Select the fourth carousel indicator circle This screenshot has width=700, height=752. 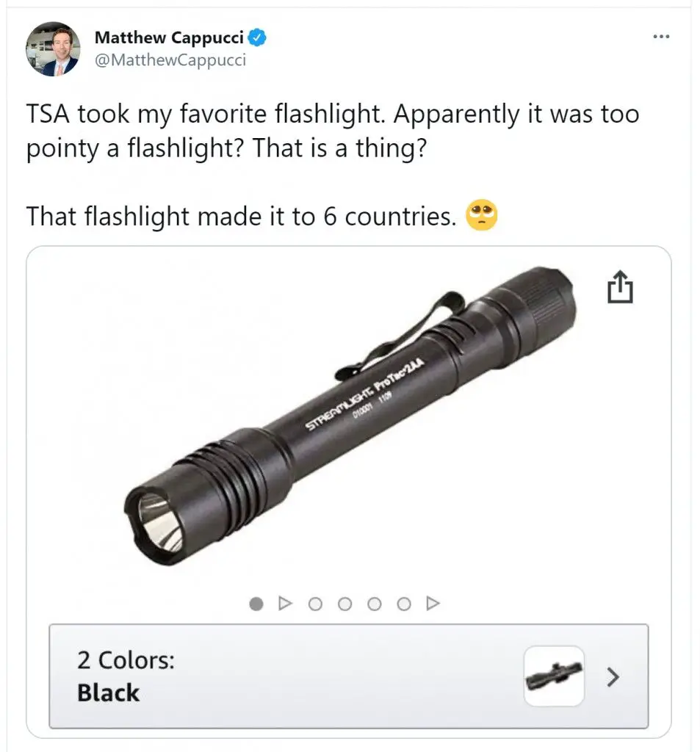(344, 604)
